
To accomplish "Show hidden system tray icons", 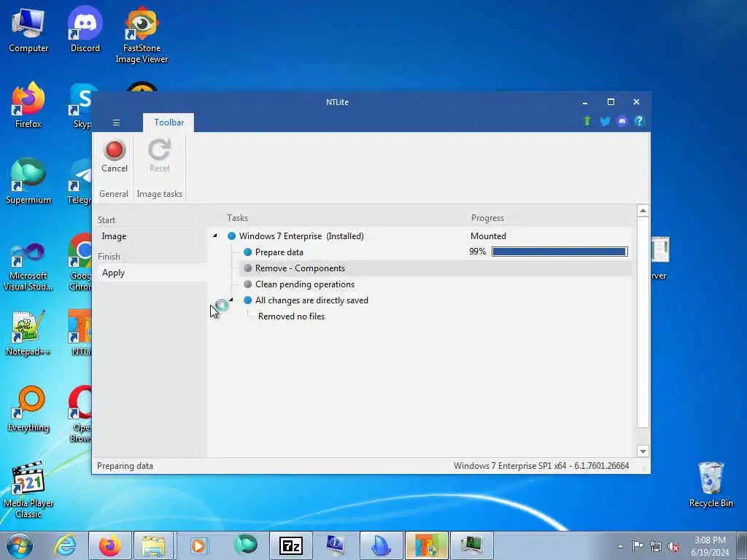I will [x=620, y=546].
